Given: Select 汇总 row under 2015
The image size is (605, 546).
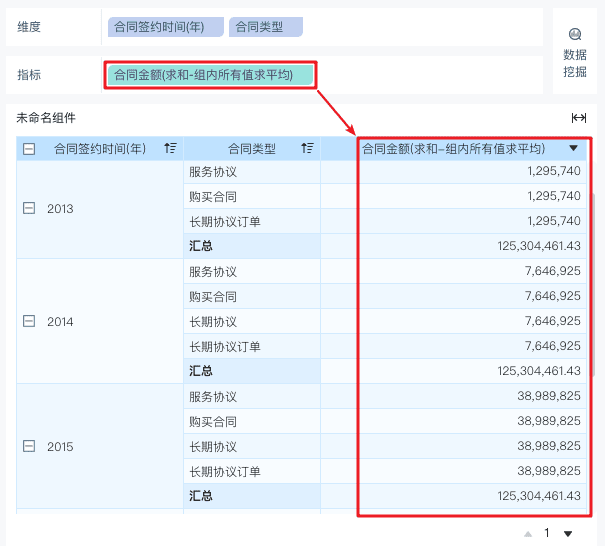Looking at the screenshot, I should [252, 496].
